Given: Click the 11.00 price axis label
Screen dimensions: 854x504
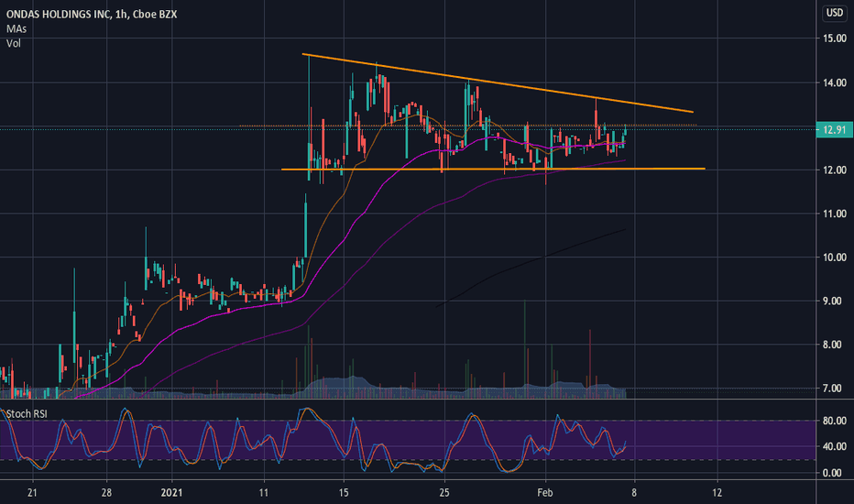Looking at the screenshot, I should point(835,214).
